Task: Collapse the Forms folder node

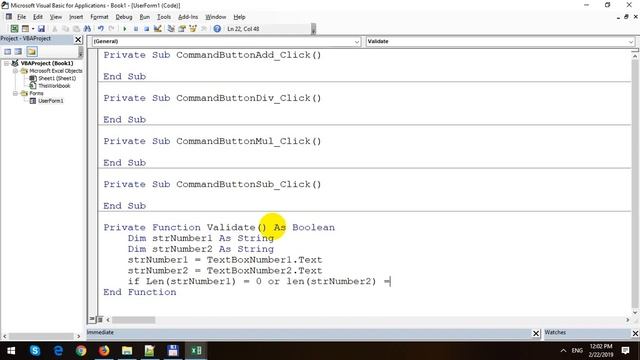Action: [x=15, y=93]
